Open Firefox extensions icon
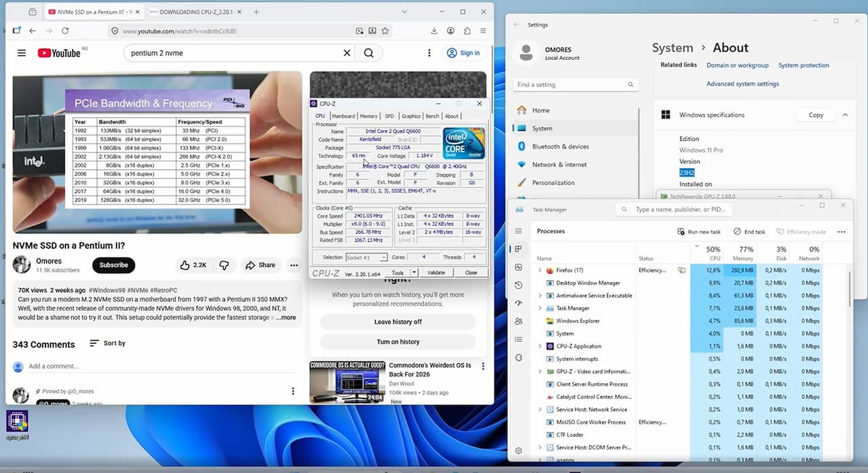The image size is (868, 473). (x=467, y=30)
